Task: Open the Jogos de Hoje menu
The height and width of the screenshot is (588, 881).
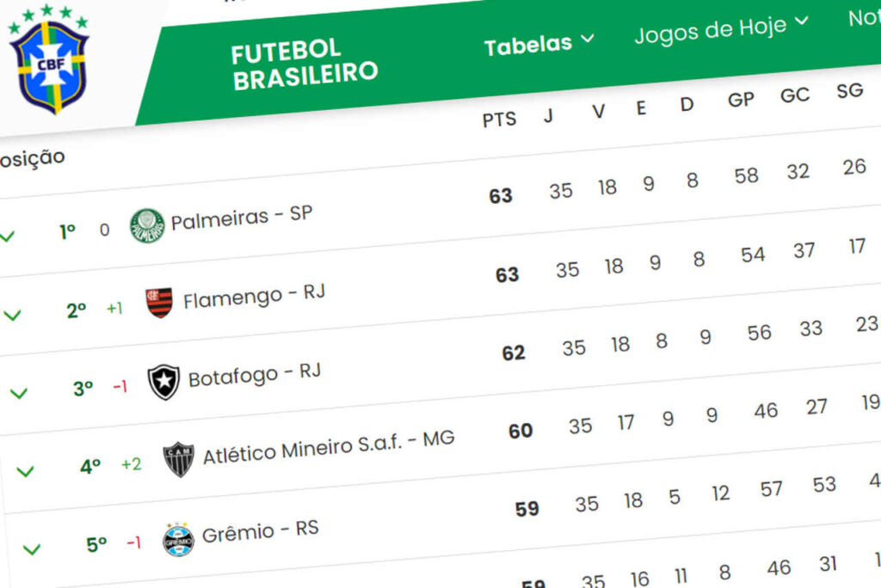Action: pyautogui.click(x=721, y=28)
